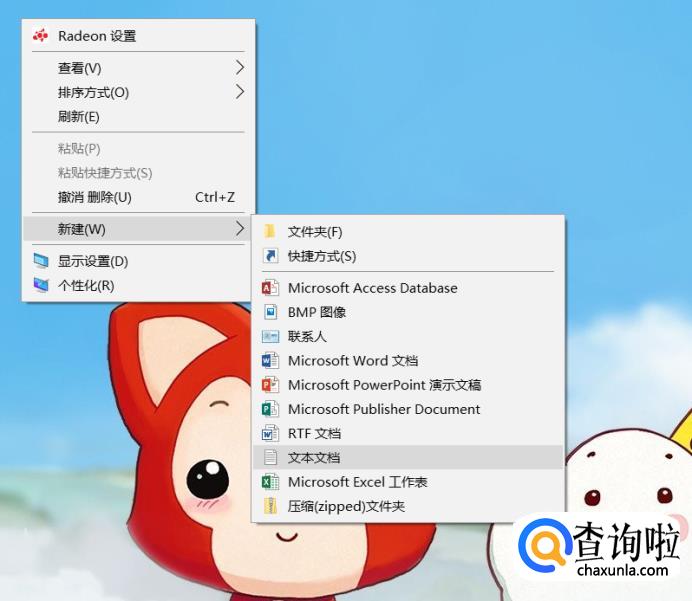The height and width of the screenshot is (601, 692).
Task: Create a new 联系人 item
Action: tap(408, 336)
